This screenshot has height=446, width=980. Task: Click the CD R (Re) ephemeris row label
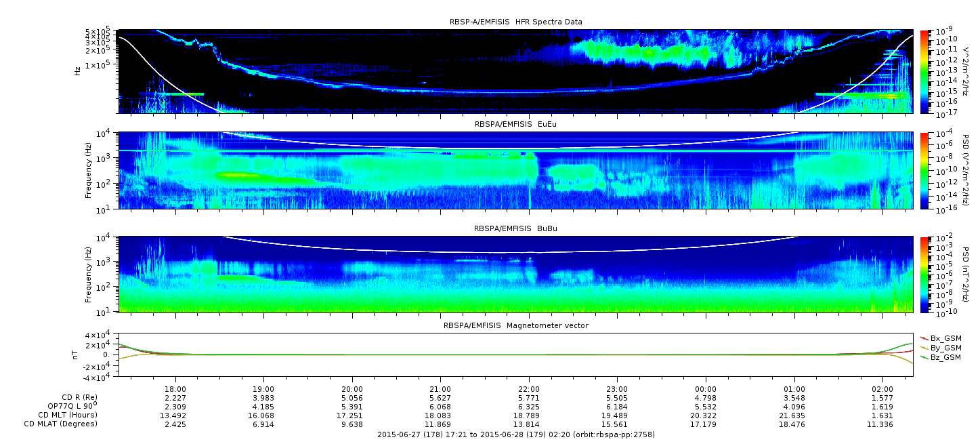pyautogui.click(x=77, y=397)
